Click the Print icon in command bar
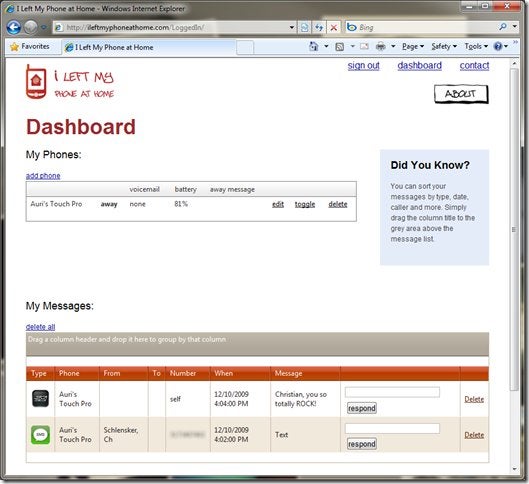 381,46
